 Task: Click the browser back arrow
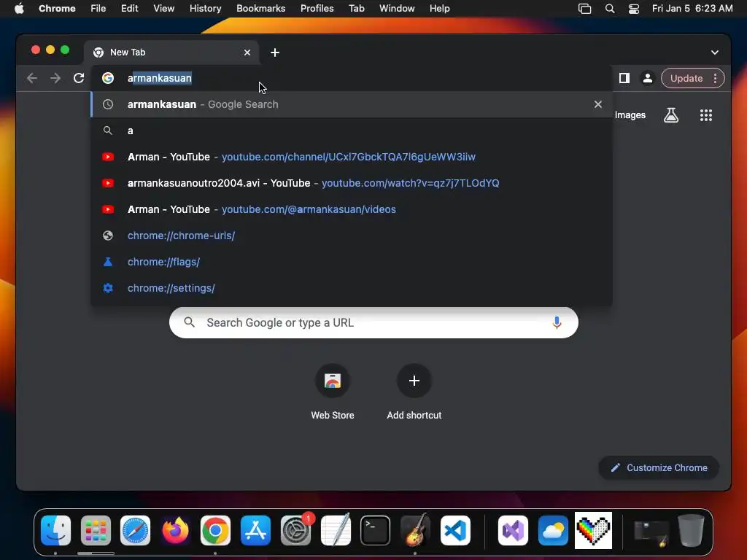pos(32,78)
